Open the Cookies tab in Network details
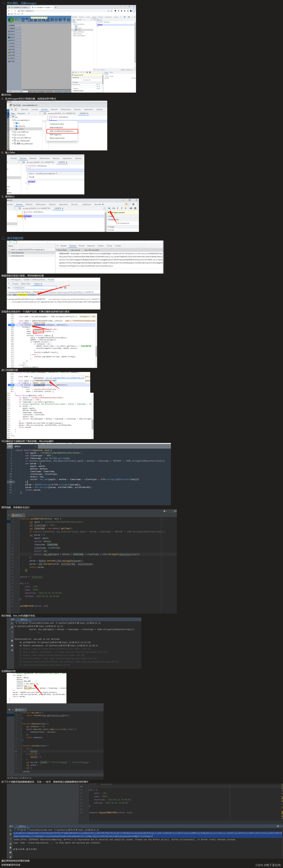This screenshot has height=868, width=283. [x=118, y=246]
